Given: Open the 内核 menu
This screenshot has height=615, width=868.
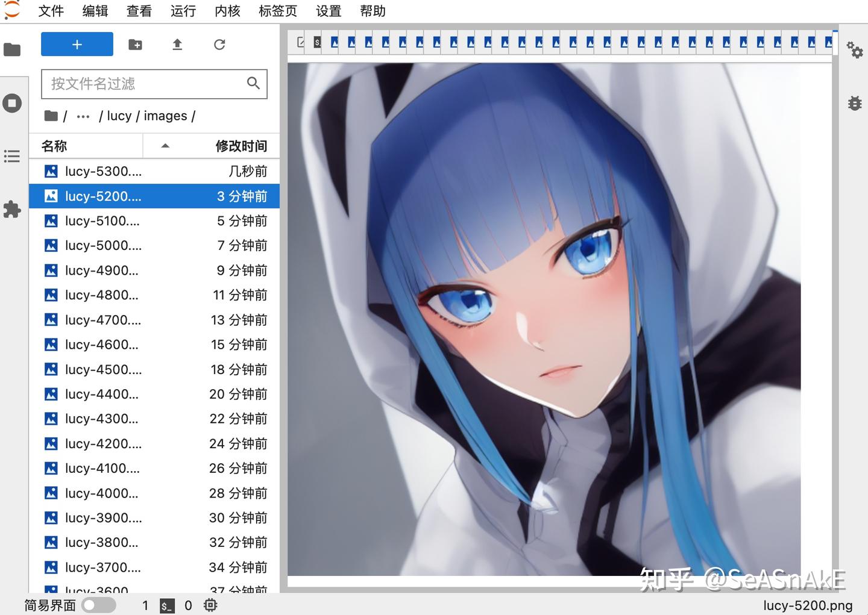Looking at the screenshot, I should 227,11.
